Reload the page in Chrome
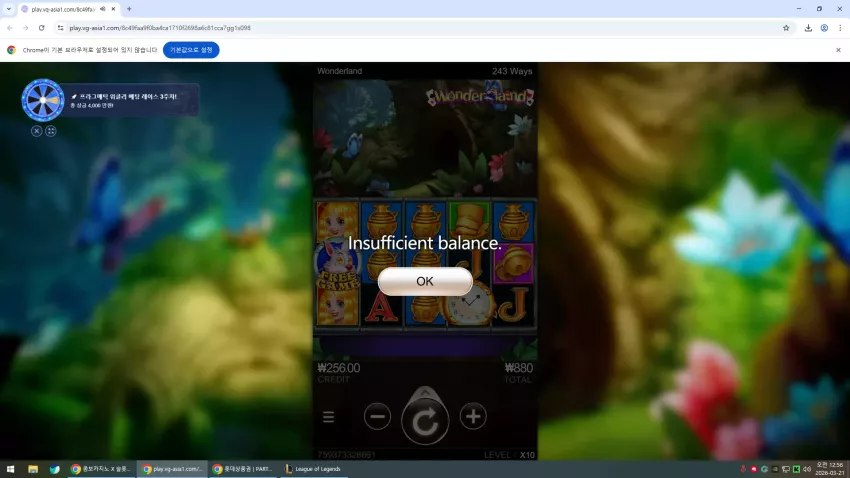Screen dimensions: 850x478 (42, 28)
